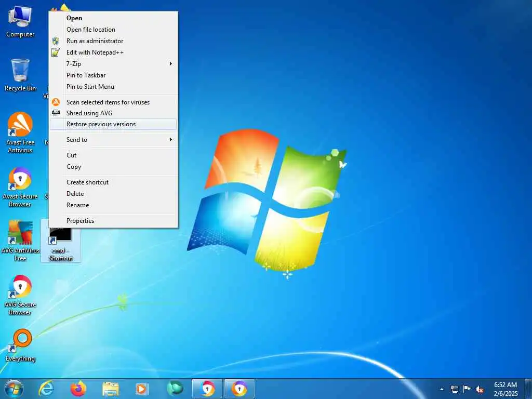Expand the 7-Zip submenu

click(x=113, y=64)
